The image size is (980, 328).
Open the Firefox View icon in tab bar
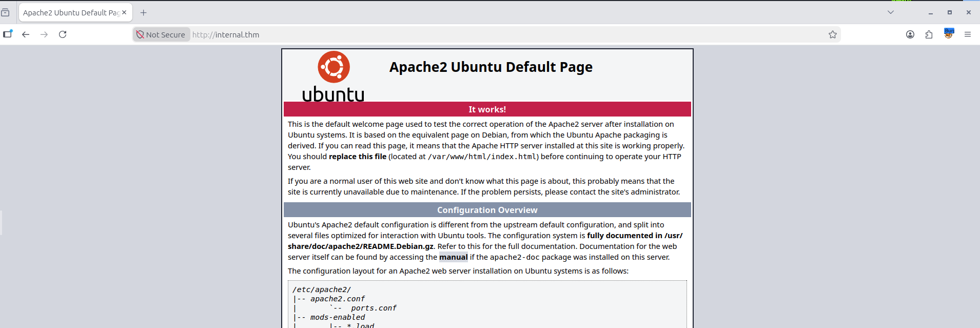click(5, 12)
